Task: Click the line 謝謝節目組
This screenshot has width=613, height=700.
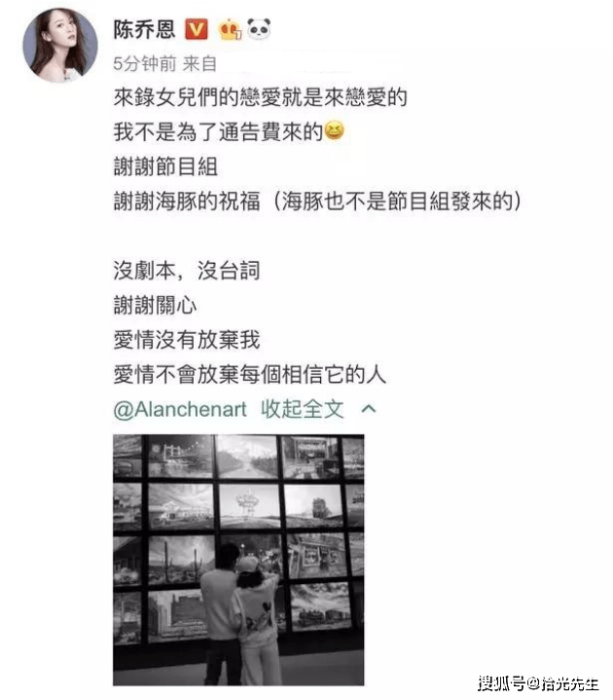Action: pos(165,166)
